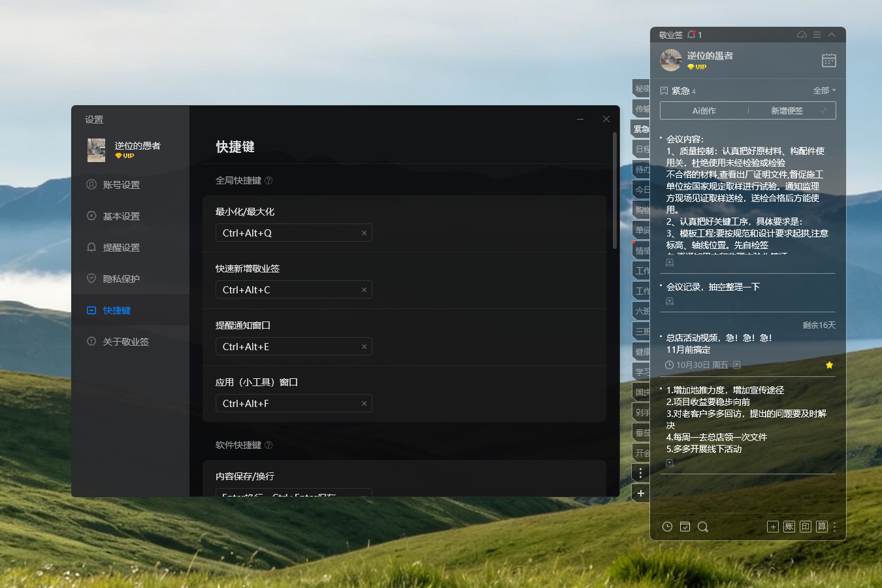The image size is (882, 588).
Task: Expand the 全部 filter dropdown
Action: (x=825, y=90)
